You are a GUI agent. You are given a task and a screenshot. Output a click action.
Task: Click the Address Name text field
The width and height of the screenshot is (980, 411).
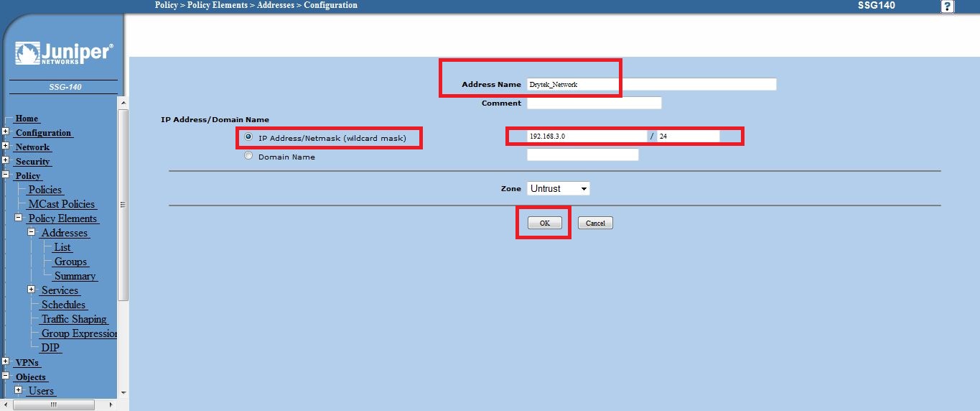651,84
